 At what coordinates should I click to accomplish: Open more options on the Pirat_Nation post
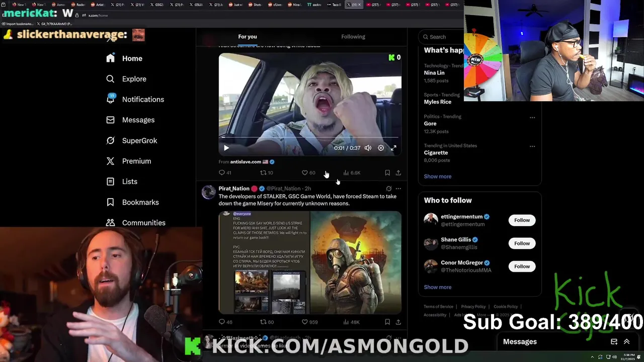point(398,189)
